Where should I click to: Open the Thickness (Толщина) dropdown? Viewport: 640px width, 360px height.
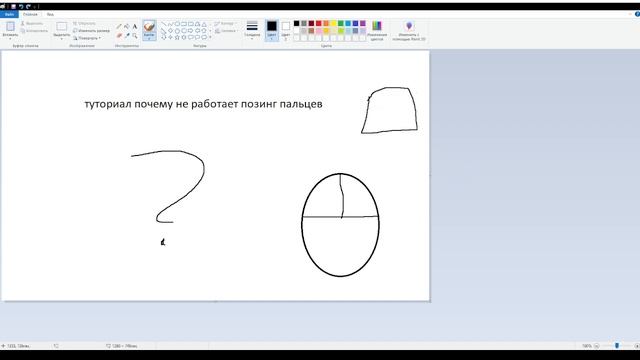coord(252,30)
